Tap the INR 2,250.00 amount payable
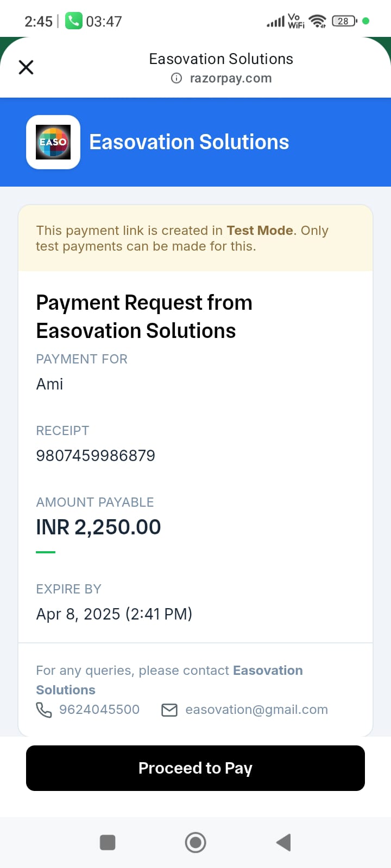 click(98, 527)
